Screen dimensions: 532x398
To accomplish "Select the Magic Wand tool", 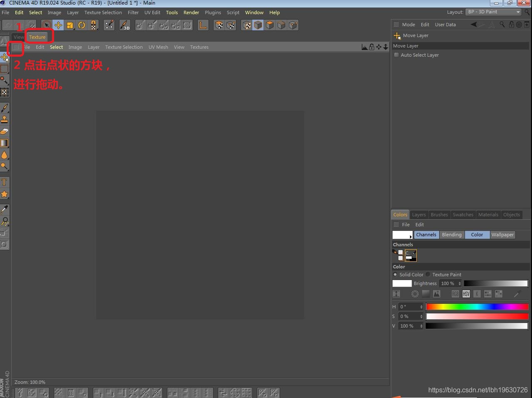I will pyautogui.click(x=5, y=80).
